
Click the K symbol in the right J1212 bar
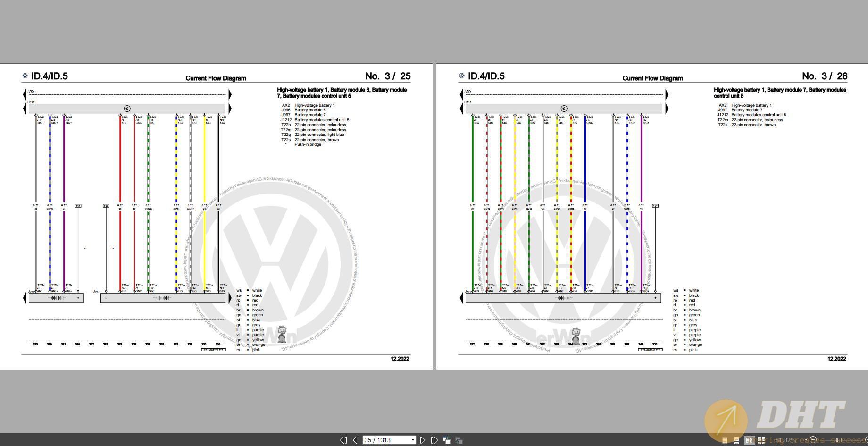tap(564, 109)
